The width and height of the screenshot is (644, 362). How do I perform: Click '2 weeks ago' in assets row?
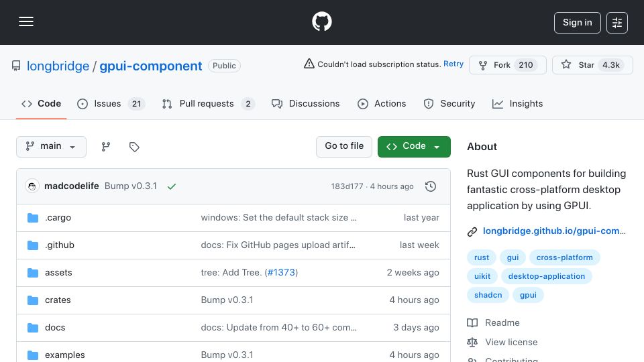pos(413,273)
